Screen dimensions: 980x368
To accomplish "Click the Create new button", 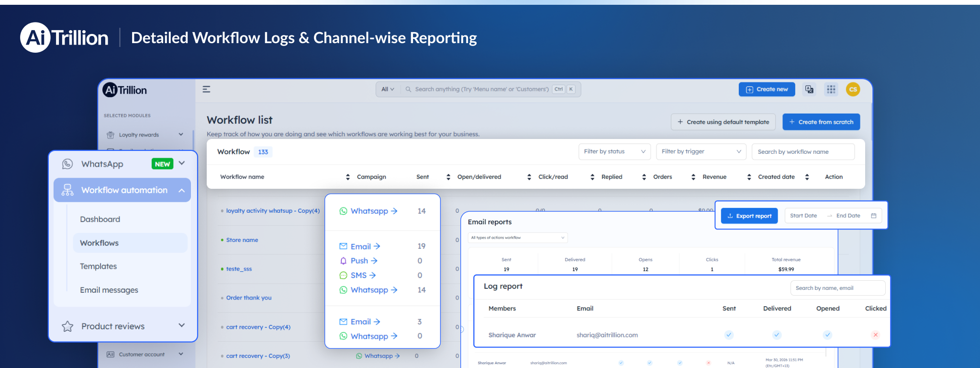I will click(x=767, y=89).
